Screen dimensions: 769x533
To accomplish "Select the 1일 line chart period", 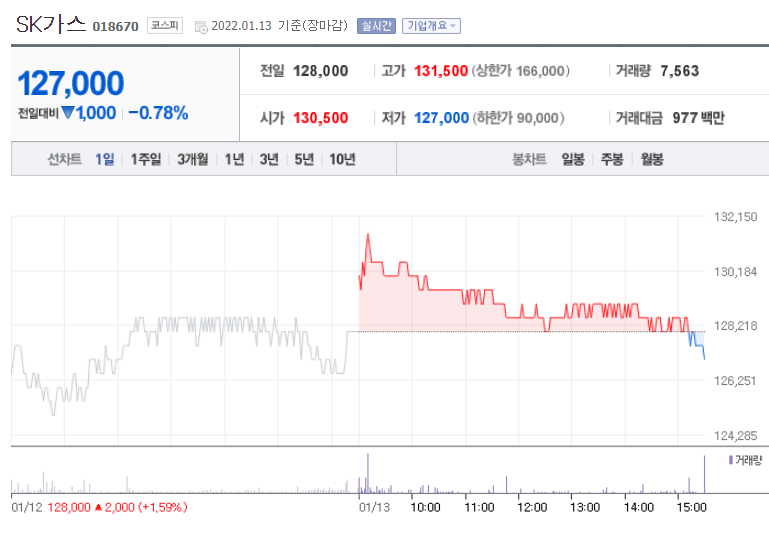I will click(x=104, y=159).
